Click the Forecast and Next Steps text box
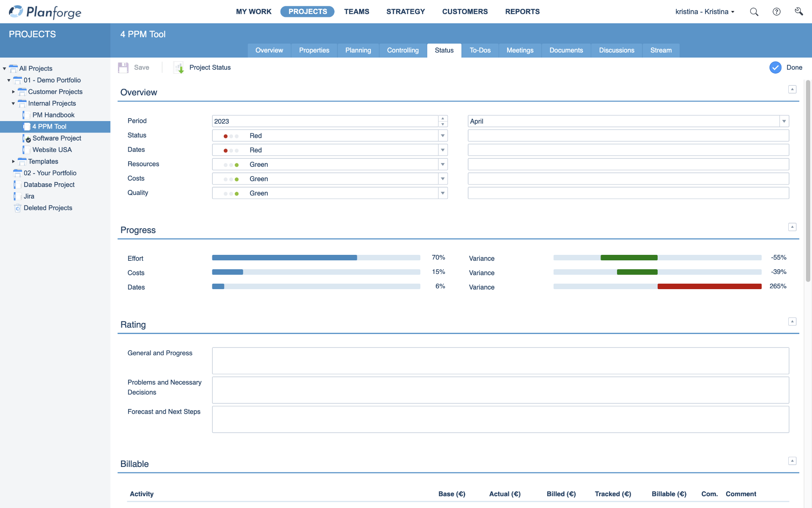 point(500,420)
